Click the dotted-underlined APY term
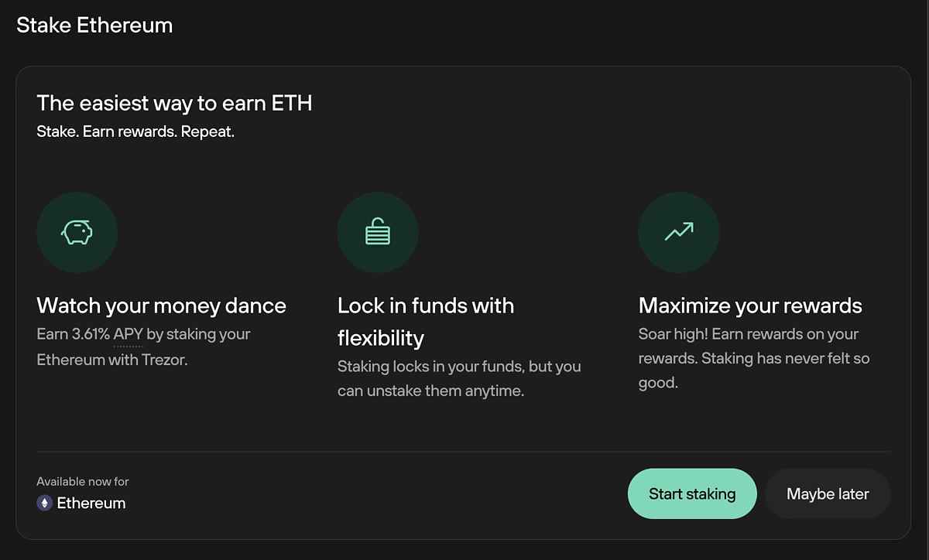 (x=128, y=335)
